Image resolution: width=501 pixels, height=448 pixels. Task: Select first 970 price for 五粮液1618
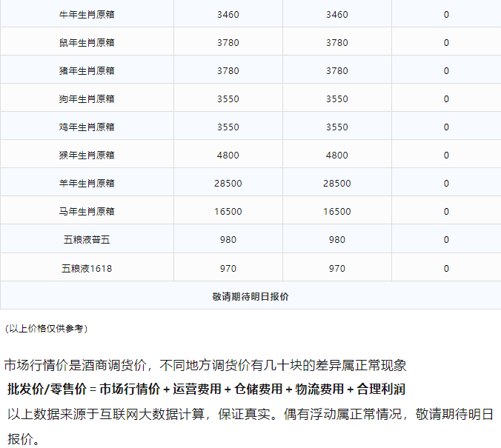pyautogui.click(x=228, y=269)
